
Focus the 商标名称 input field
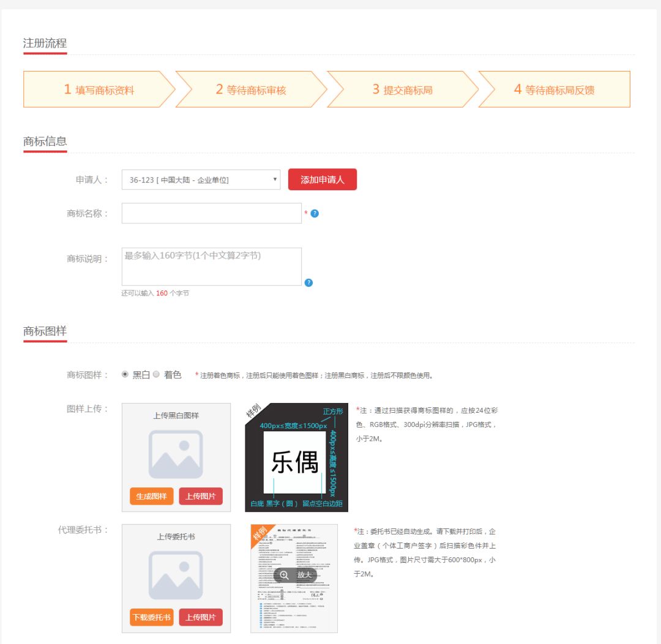coord(212,213)
